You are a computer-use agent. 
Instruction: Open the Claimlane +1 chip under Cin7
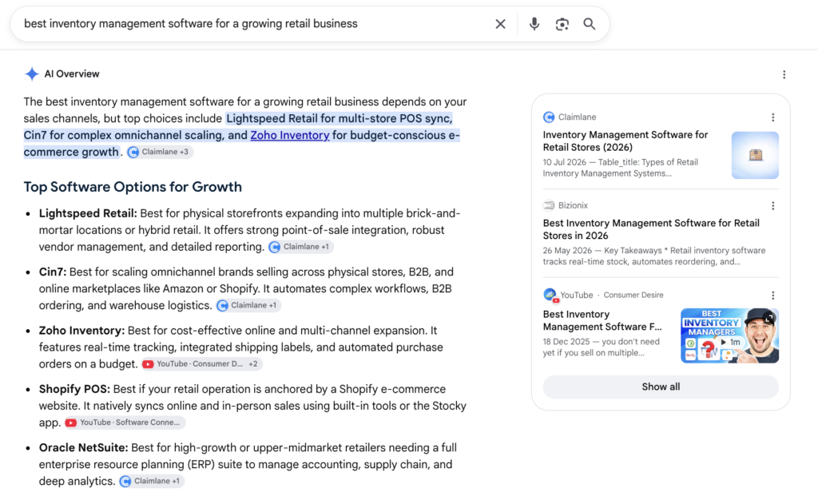[x=248, y=305]
